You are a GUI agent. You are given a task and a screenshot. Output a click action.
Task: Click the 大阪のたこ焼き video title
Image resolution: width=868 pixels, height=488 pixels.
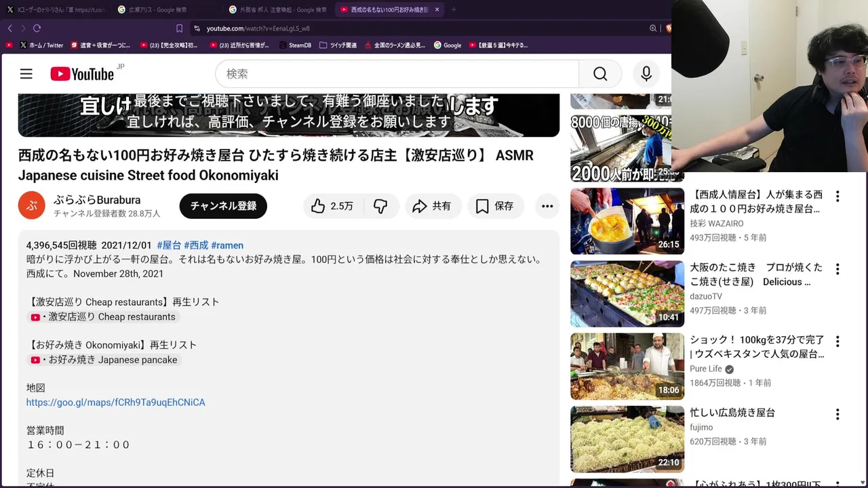(x=756, y=274)
